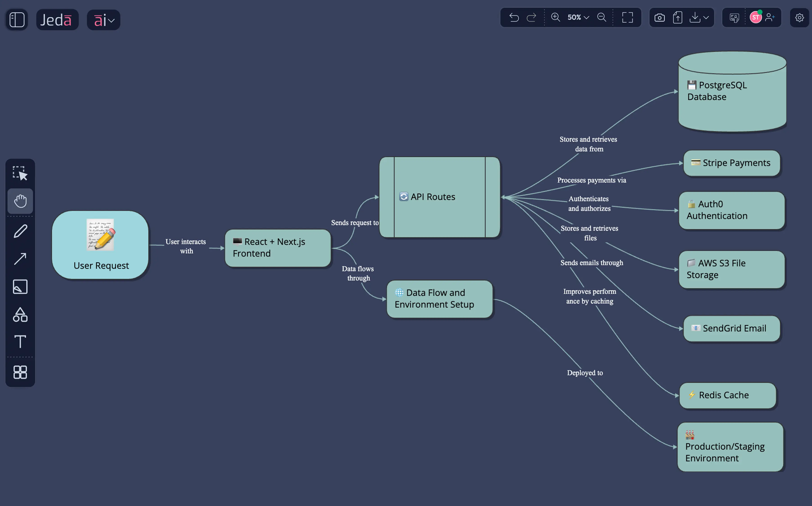Select the sticky note tool
Image resolution: width=812 pixels, height=506 pixels.
point(20,287)
